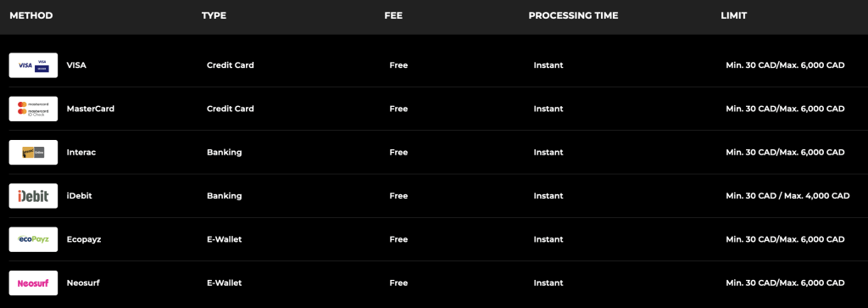Viewport: 868px width, 308px height.
Task: Select the ecoPayz logo icon
Action: (x=33, y=239)
